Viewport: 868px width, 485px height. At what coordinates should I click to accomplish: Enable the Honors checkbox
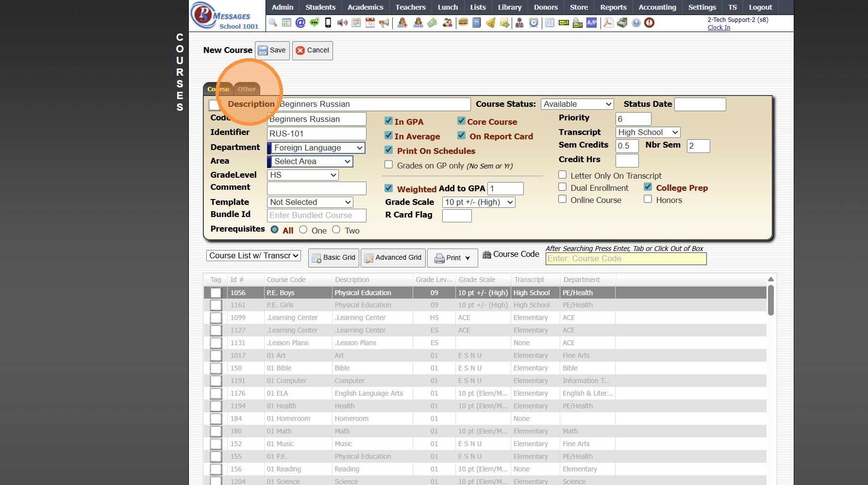coord(648,199)
